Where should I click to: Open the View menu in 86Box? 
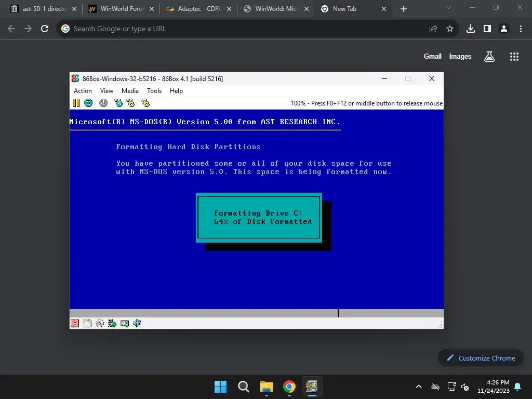point(107,91)
